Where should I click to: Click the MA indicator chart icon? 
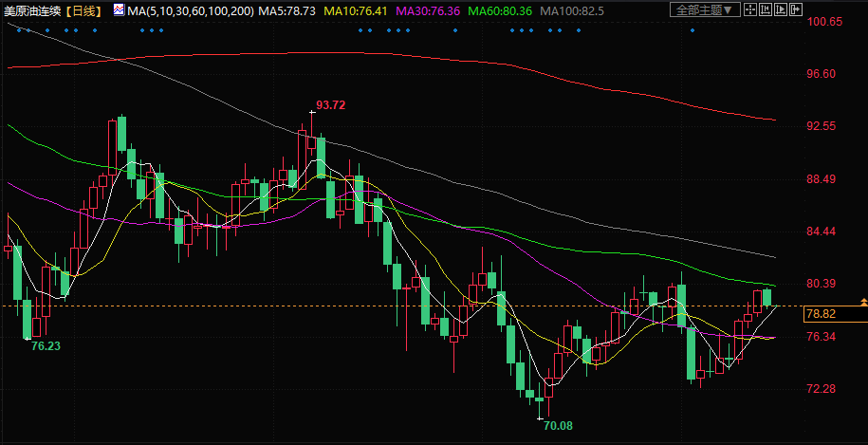tap(119, 10)
